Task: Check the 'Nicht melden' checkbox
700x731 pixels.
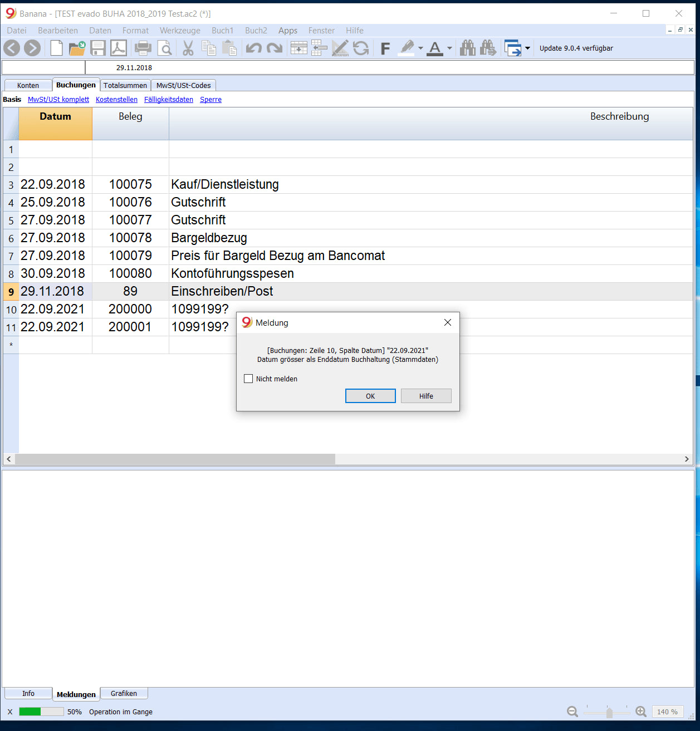Action: pyautogui.click(x=248, y=379)
